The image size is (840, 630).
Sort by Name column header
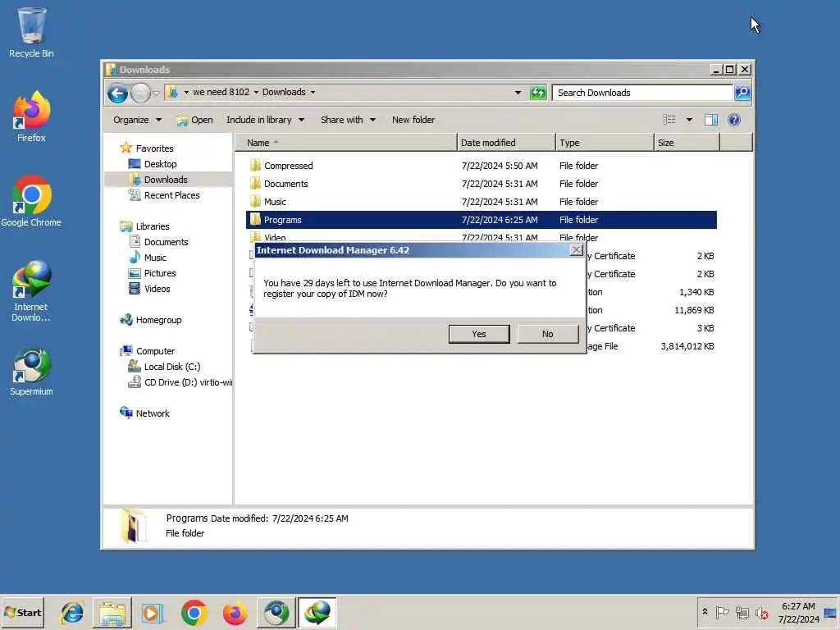[345, 143]
